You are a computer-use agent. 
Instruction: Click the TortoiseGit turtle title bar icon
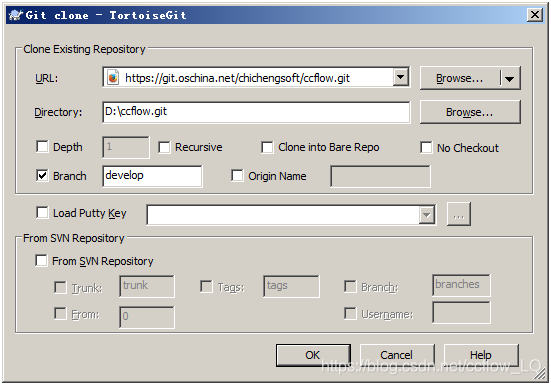click(15, 15)
